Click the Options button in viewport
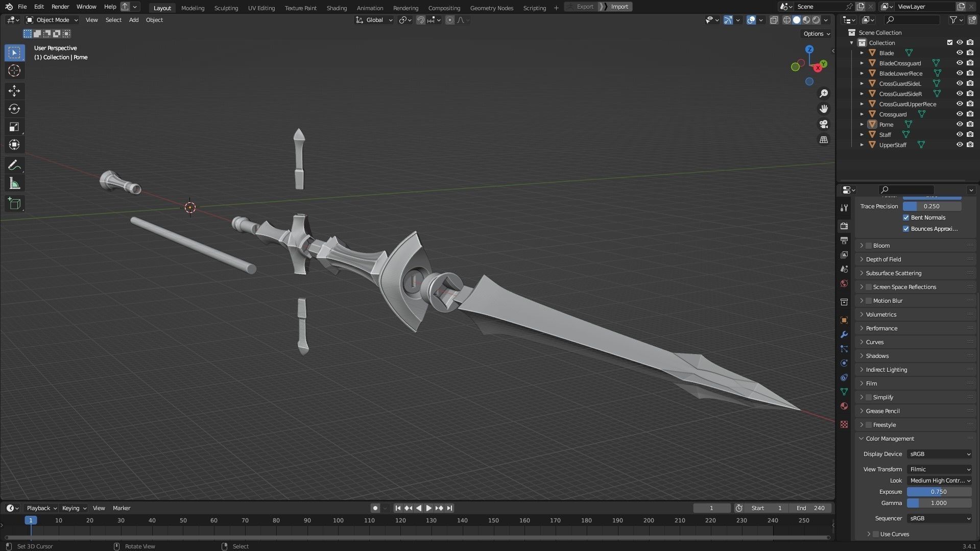Viewport: 980px width, 551px height. point(817,34)
